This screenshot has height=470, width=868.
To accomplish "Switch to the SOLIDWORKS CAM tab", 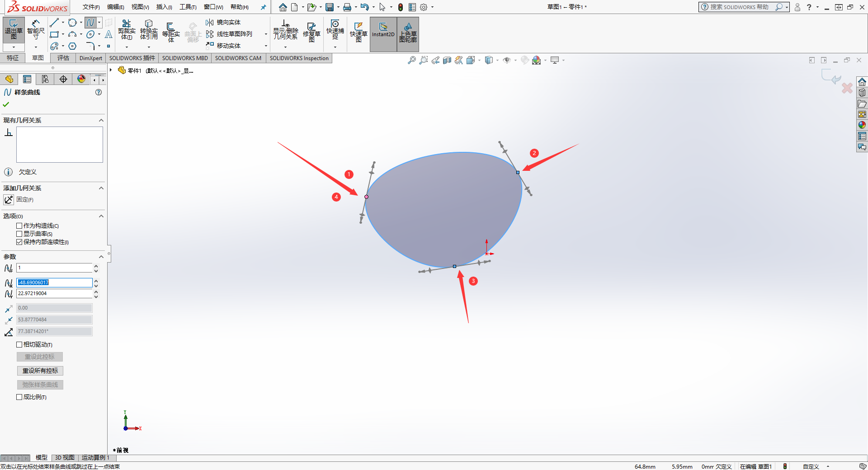I will click(x=238, y=58).
